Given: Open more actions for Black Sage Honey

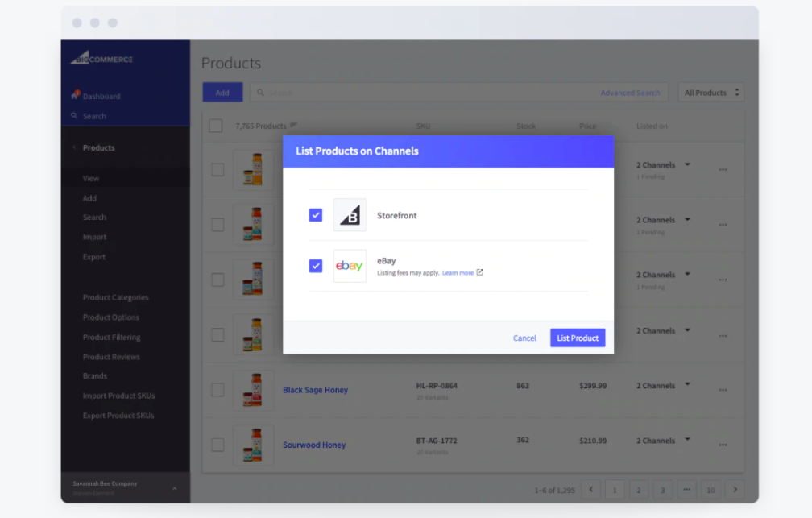Looking at the screenshot, I should point(723,390).
